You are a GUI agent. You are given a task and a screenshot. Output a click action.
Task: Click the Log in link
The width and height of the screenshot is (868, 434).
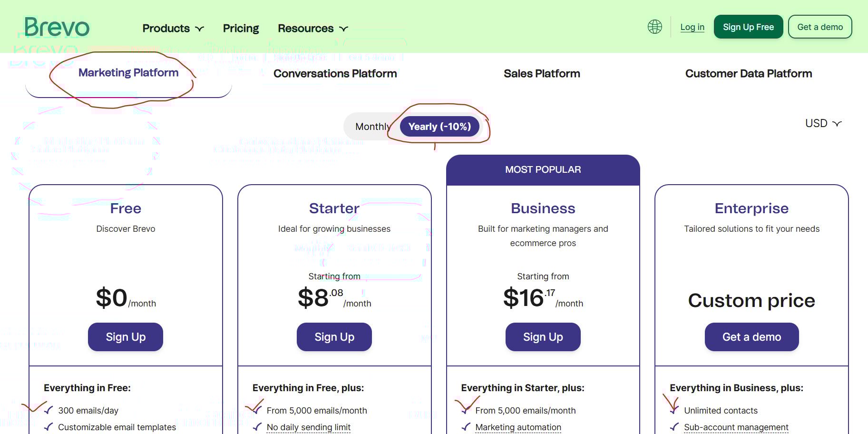tap(692, 27)
